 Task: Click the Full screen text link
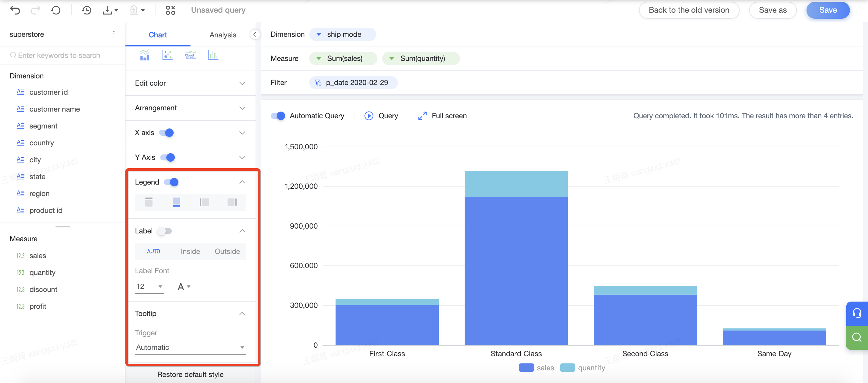pos(449,116)
